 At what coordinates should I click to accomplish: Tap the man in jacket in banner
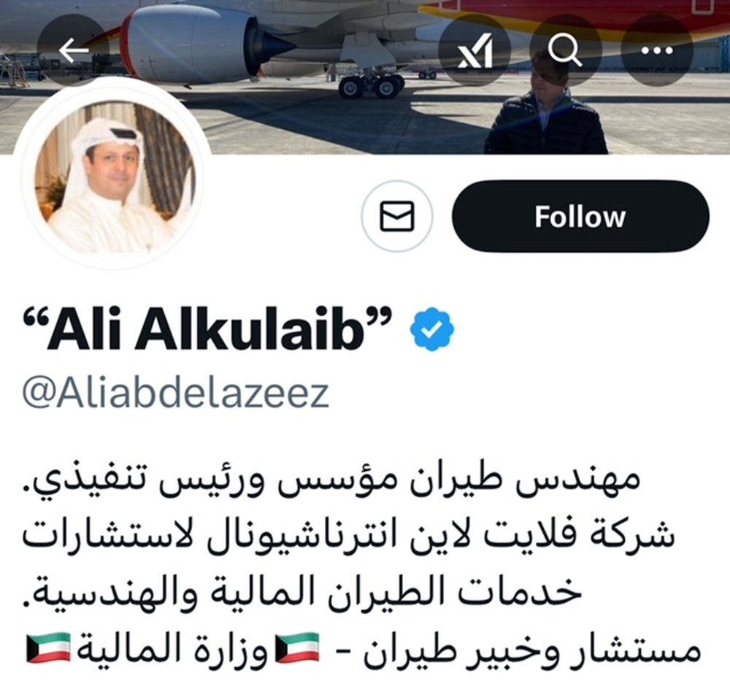545,104
